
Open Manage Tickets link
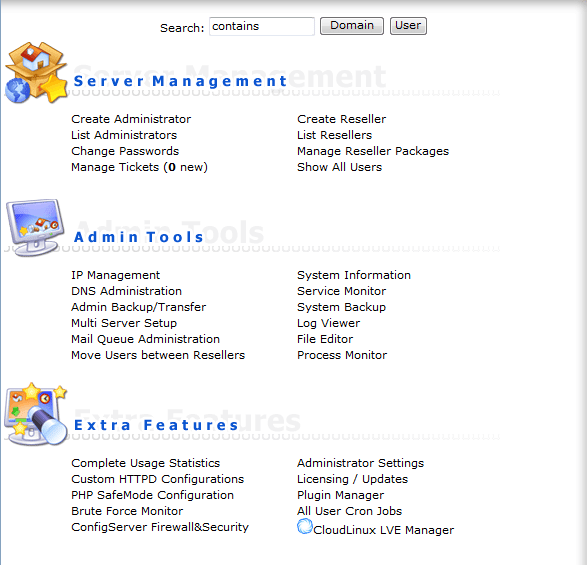pyautogui.click(x=139, y=167)
